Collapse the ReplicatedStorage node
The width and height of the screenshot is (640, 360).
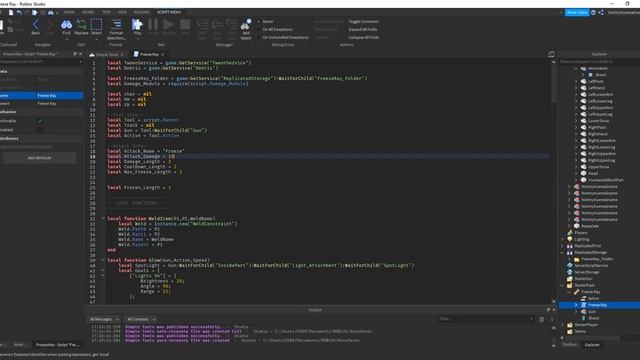pyautogui.click(x=563, y=253)
